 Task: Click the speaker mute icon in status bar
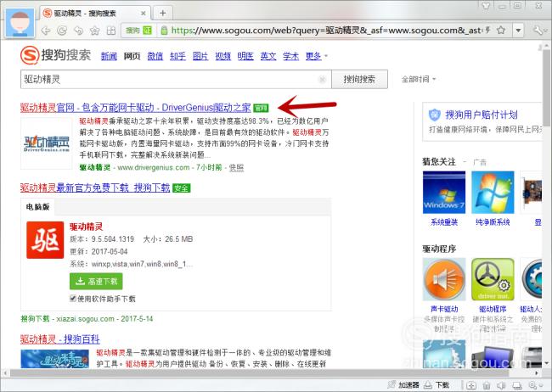click(x=501, y=385)
